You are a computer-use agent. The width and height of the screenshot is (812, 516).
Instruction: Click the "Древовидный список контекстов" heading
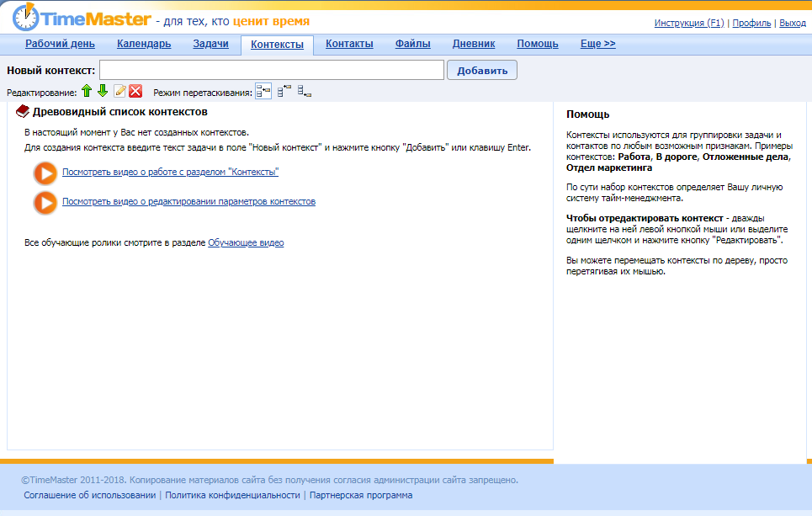120,112
